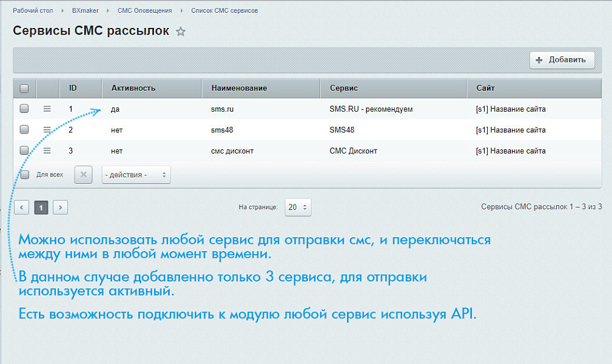Viewport: 612px width, 364px height.
Task: Go to the previous page arrow
Action: 21,207
